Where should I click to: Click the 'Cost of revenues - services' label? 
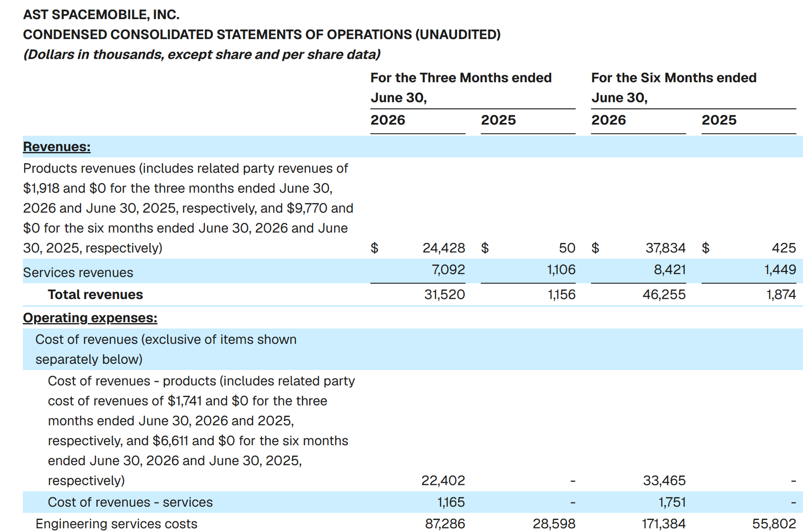coord(130,502)
